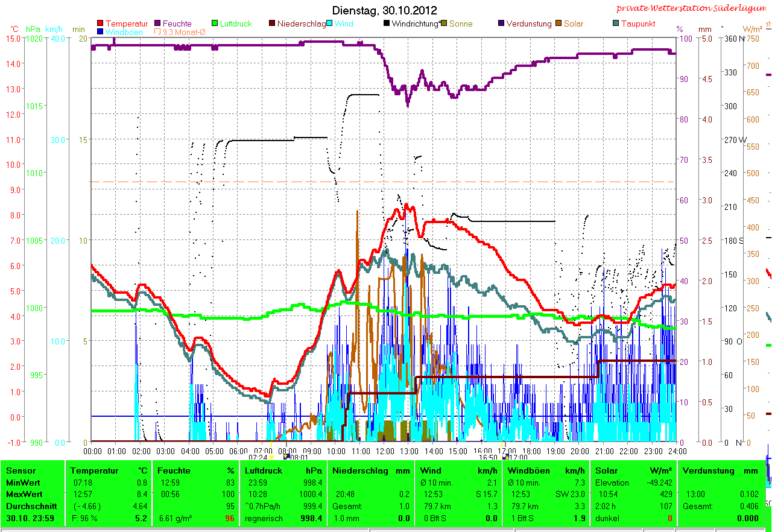Screen dimensions: 772x532
Task: Click the Taupunkt legend label
Action: [638, 24]
